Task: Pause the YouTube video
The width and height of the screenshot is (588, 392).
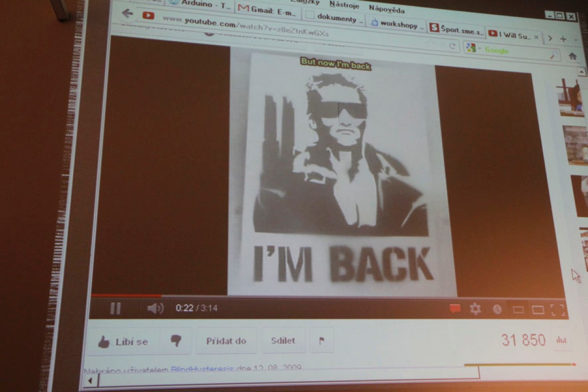Action: click(115, 308)
